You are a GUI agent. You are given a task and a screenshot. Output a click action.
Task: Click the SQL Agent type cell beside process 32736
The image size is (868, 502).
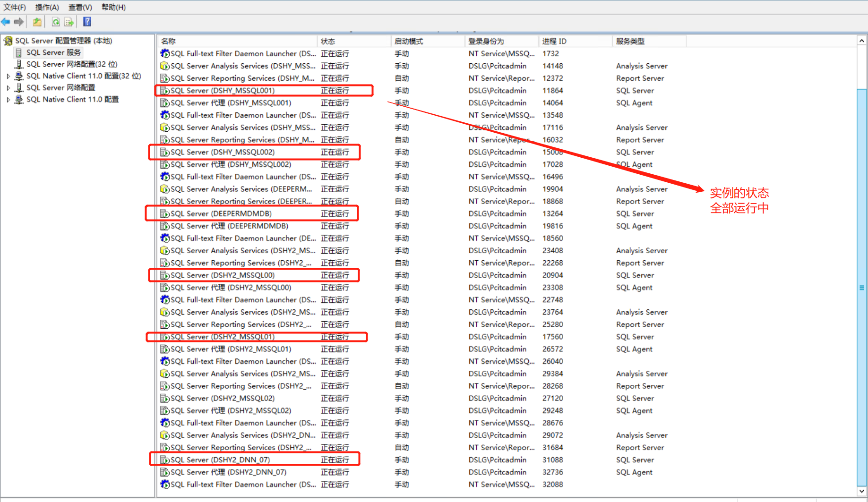coord(634,472)
